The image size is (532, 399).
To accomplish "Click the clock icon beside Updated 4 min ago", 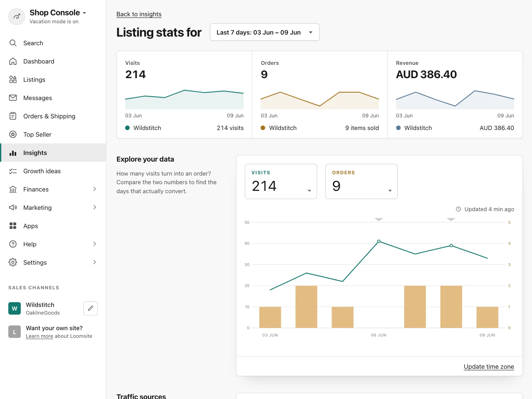I will click(458, 209).
